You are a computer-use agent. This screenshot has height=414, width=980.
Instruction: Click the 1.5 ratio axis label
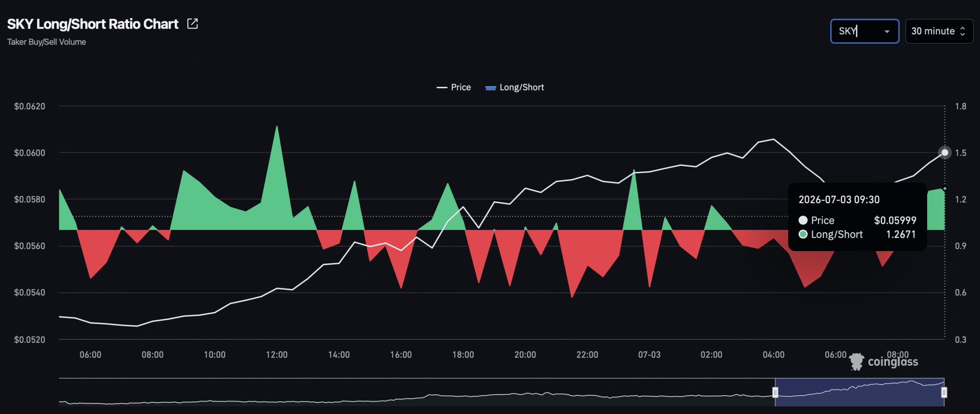click(960, 153)
